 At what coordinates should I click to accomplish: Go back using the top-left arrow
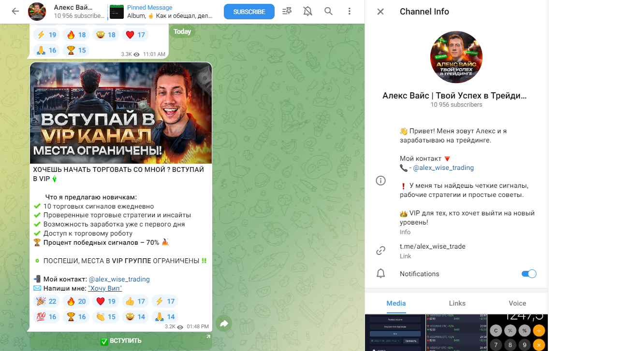coord(15,11)
